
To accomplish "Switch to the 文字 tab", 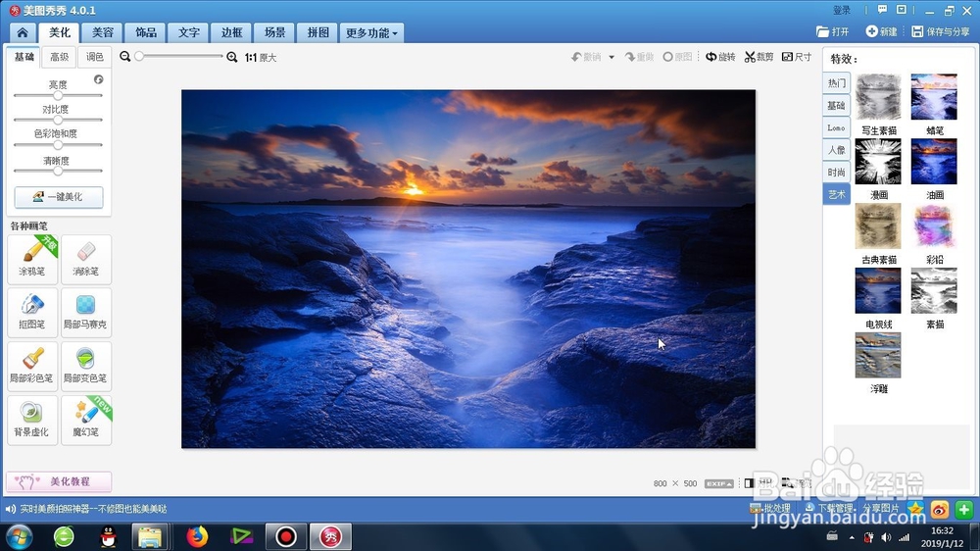I will pos(189,32).
